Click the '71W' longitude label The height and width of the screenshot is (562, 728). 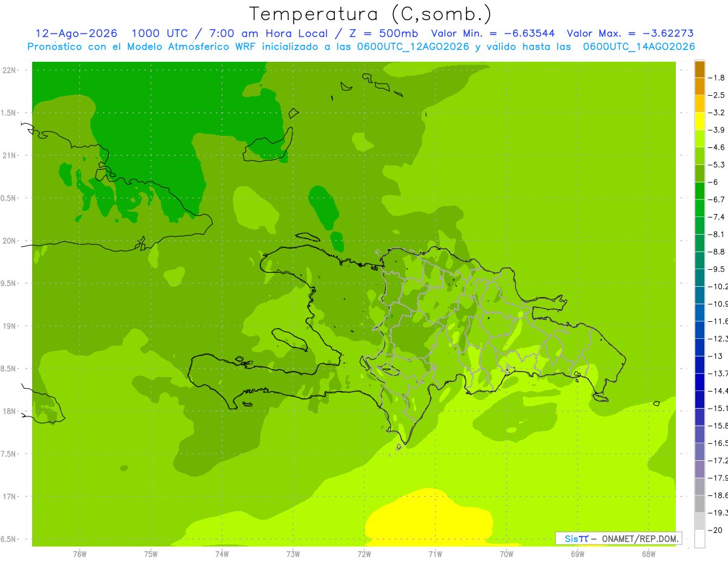435,554
